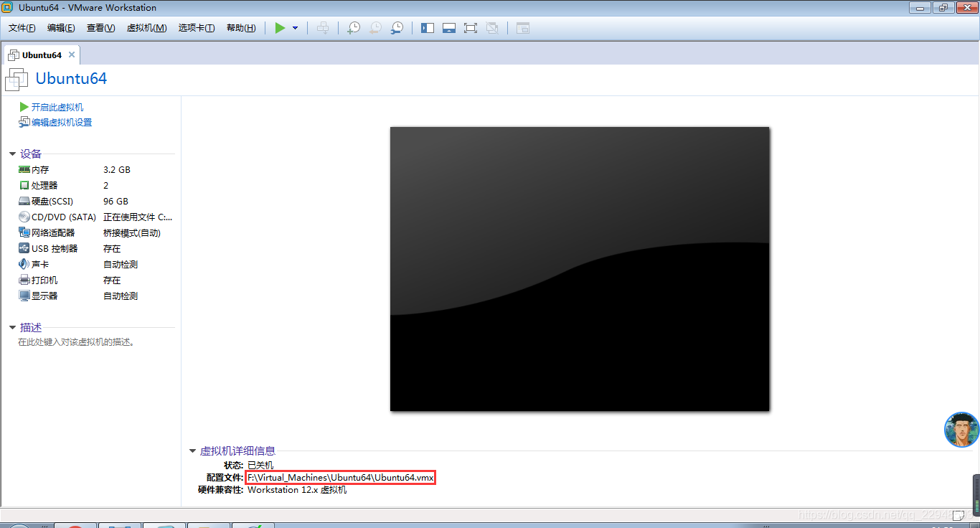Open the snapshot manager wrench-clock icon
Image resolution: width=980 pixels, height=528 pixels.
coord(397,28)
